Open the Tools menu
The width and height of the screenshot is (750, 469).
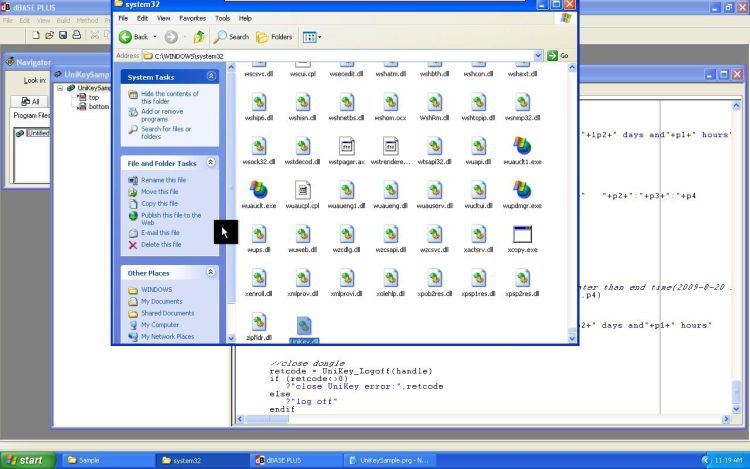tap(222, 18)
